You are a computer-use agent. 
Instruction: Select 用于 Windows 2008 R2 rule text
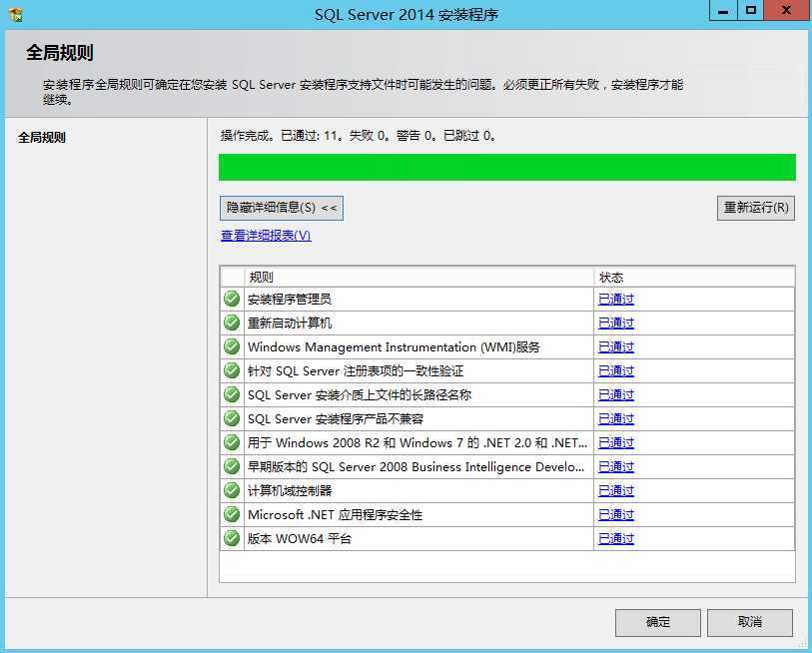point(417,443)
